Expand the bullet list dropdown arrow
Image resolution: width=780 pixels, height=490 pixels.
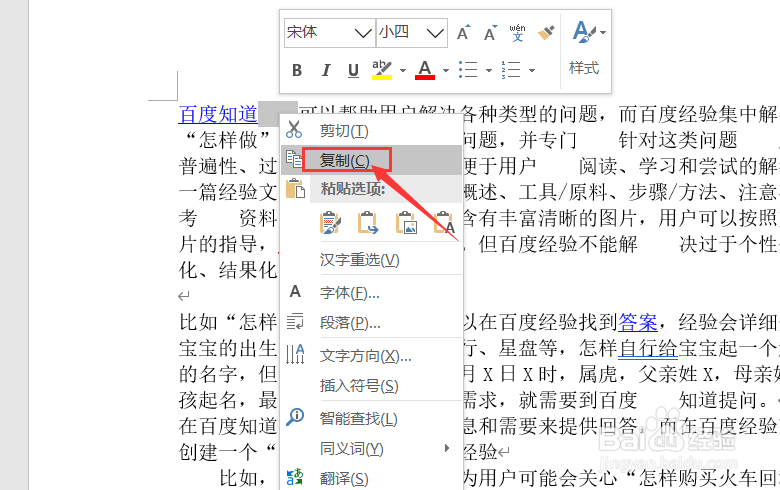pos(489,70)
